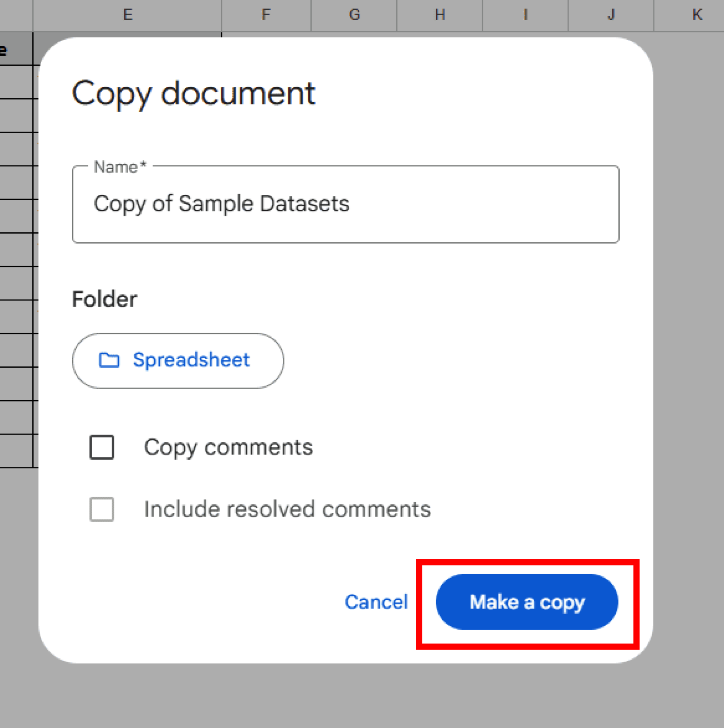Viewport: 724px width, 728px height.
Task: Click the "Copy of Sample Datasets" text
Action: coord(221,204)
